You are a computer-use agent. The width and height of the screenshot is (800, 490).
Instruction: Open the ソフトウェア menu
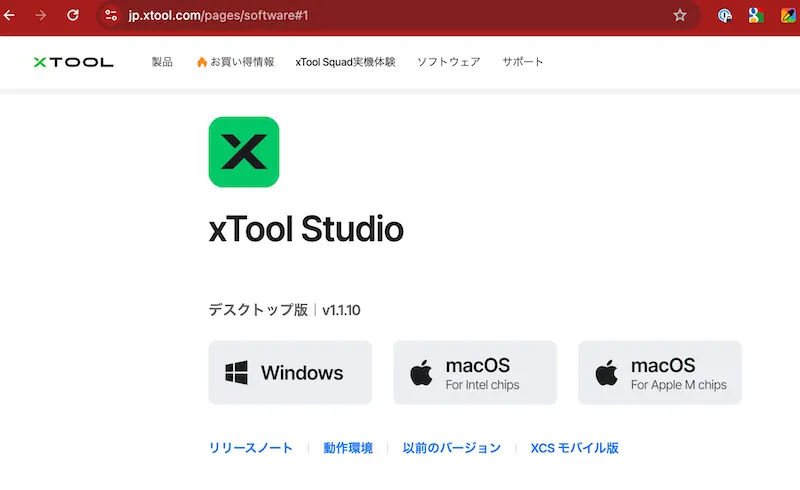(448, 62)
